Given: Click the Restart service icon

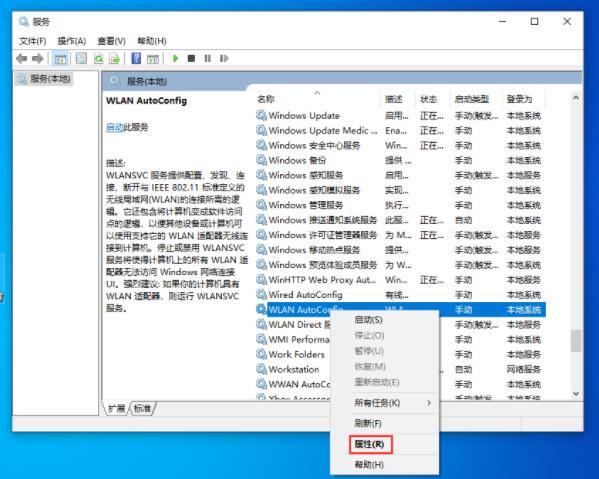Looking at the screenshot, I should click(x=224, y=58).
